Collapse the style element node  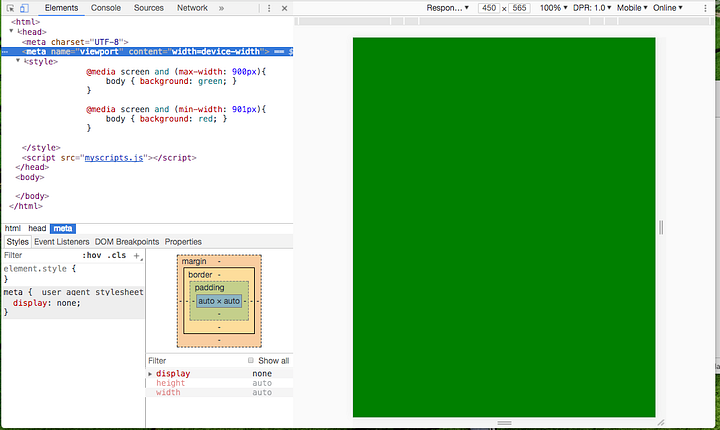[x=18, y=61]
